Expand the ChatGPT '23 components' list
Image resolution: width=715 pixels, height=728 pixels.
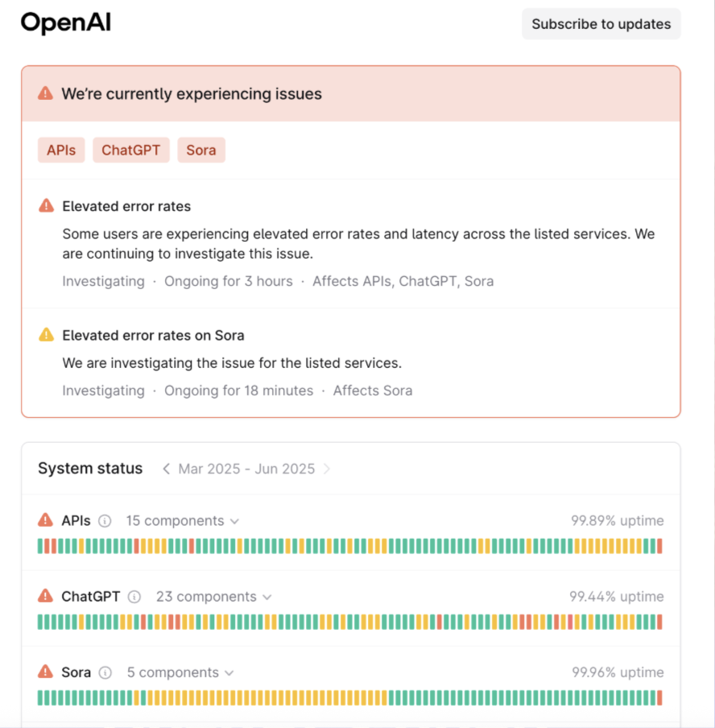[x=214, y=597]
